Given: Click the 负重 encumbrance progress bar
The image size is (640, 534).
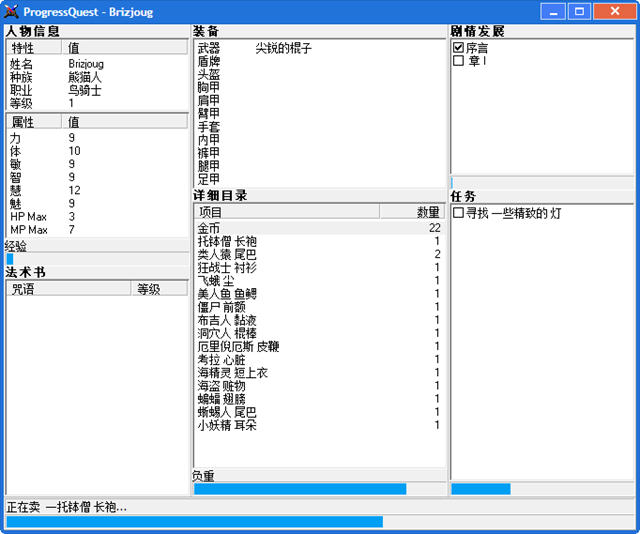Looking at the screenshot, I should tap(319, 489).
